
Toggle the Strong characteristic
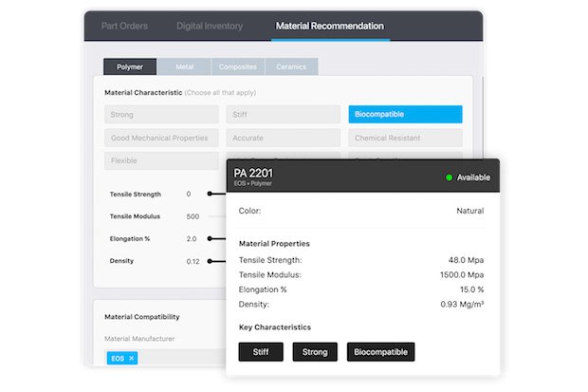161,115
